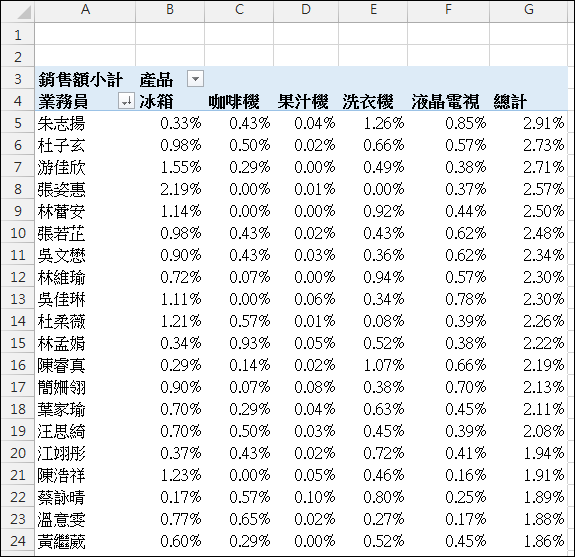Select the name cell 葉家瑜
This screenshot has height=557, width=575.
(85, 409)
